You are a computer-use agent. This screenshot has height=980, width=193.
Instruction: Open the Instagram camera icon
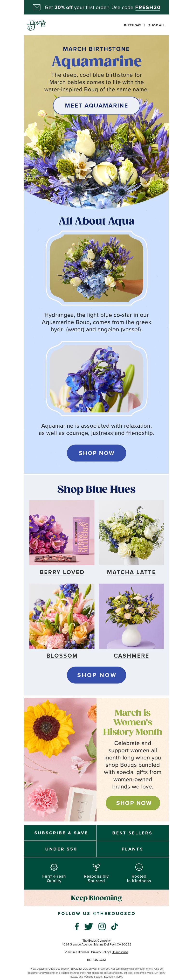[102, 926]
